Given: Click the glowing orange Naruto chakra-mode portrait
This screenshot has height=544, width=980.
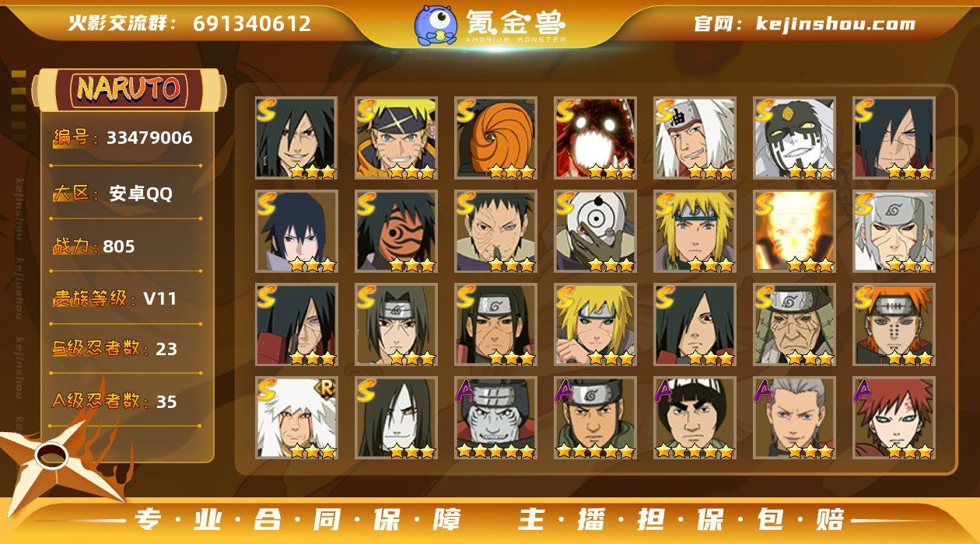Looking at the screenshot, I should (794, 232).
